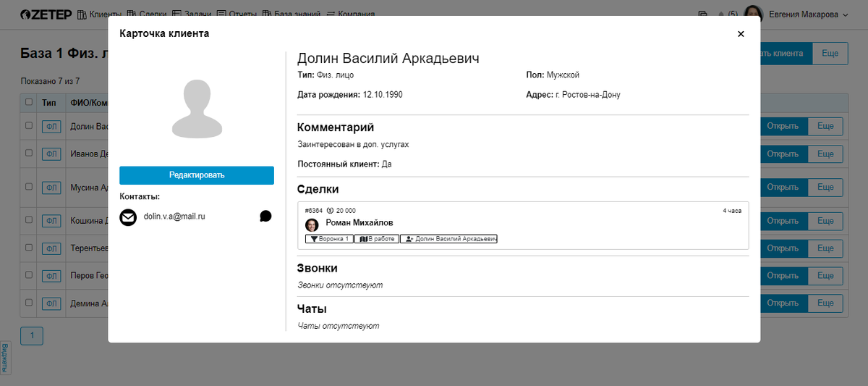Open the Задачи menu

192,14
